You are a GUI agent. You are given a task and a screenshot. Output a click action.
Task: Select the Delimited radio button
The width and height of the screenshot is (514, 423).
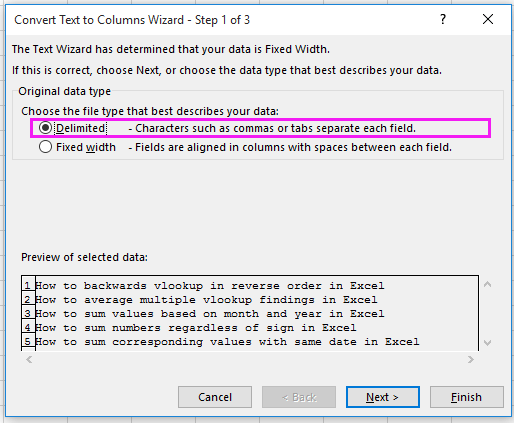(45, 128)
